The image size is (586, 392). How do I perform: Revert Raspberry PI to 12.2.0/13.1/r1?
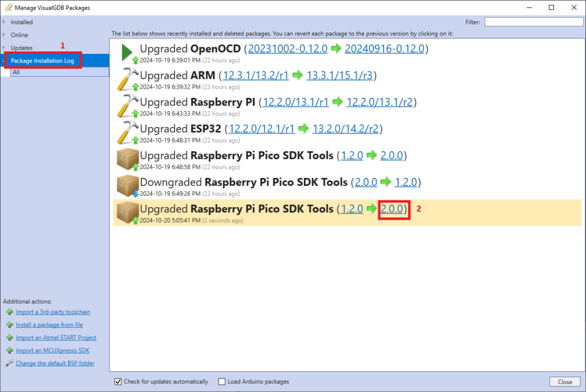pyautogui.click(x=296, y=102)
